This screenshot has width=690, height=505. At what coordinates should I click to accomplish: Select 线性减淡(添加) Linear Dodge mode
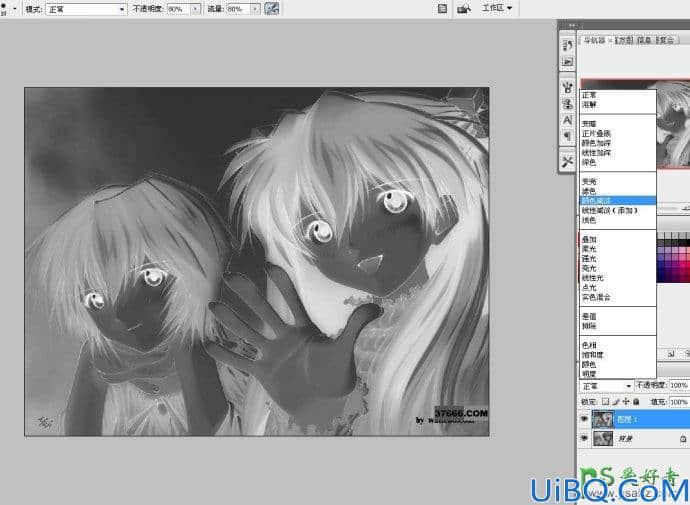(x=618, y=210)
